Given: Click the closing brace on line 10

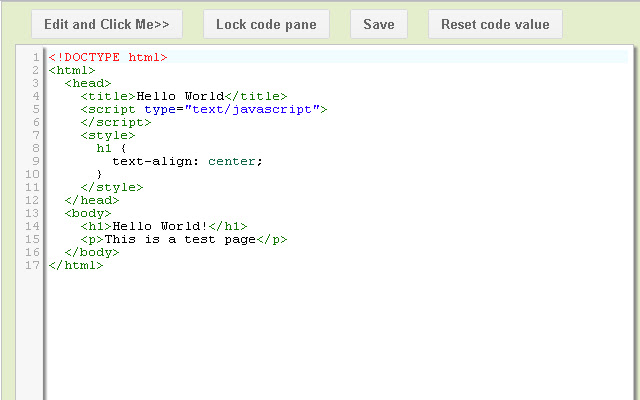Looking at the screenshot, I should click(x=99, y=174).
